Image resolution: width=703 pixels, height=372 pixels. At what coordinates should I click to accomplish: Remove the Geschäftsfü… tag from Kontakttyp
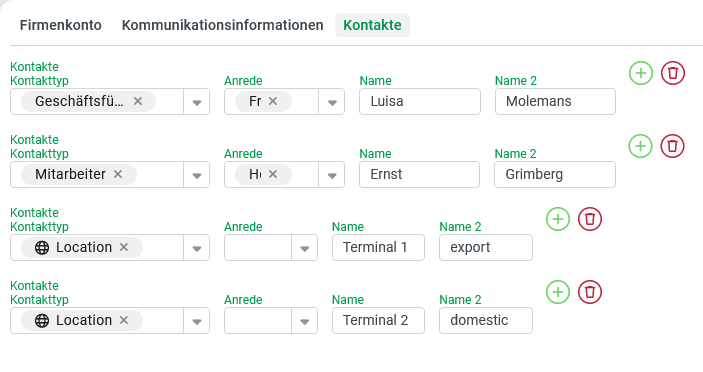(138, 101)
